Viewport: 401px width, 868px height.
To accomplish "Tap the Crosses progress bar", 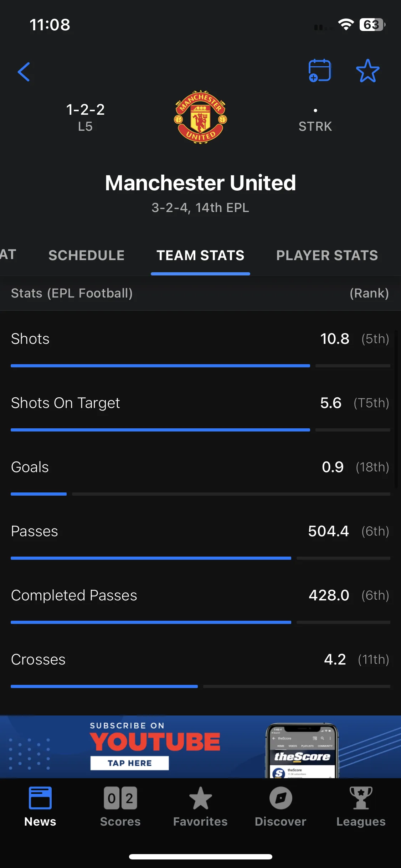I will 200,686.
